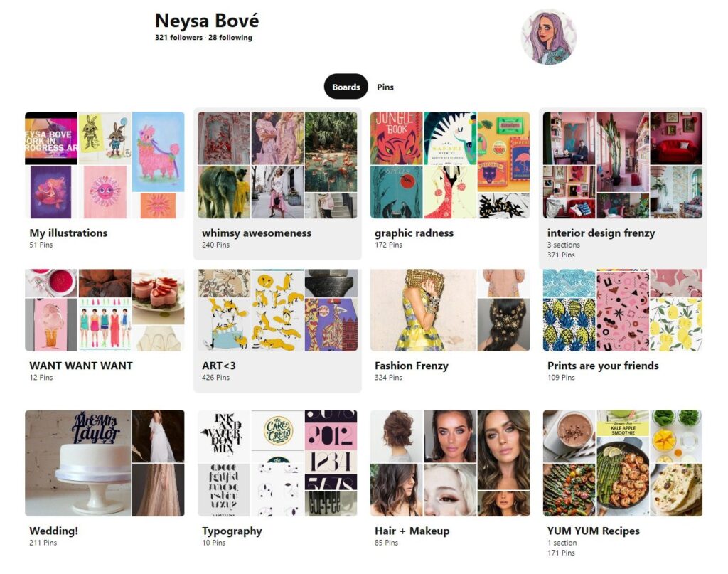Click the Neysa Bové profile name

click(207, 21)
